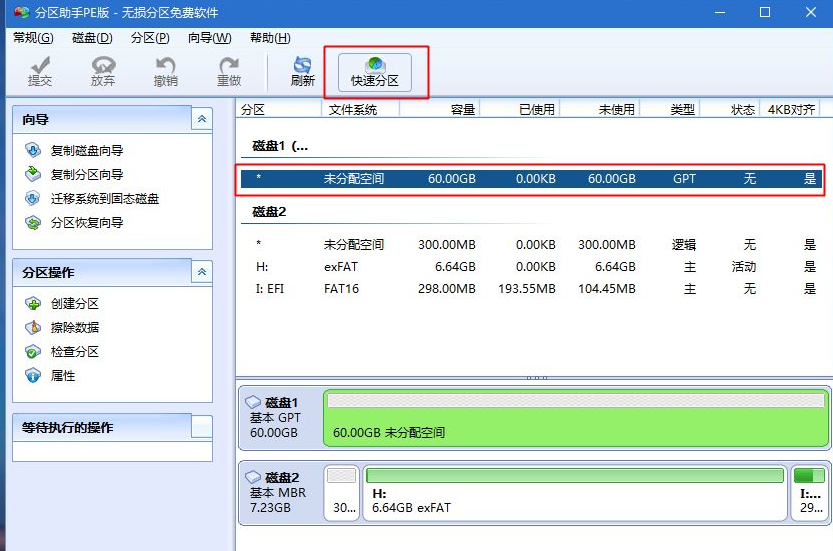The image size is (833, 551).
Task: Launch the 复制磁盘向导 wizard
Action: pyautogui.click(x=87, y=151)
